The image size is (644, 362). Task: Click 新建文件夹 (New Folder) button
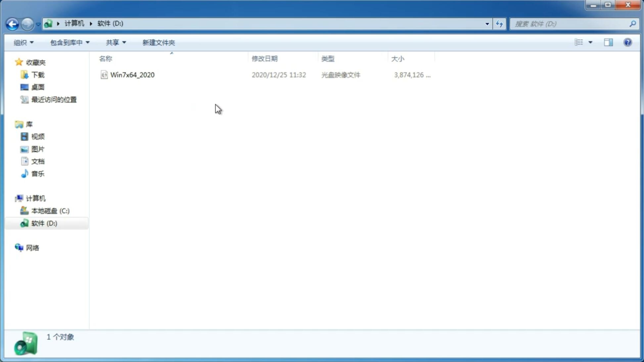pos(158,42)
